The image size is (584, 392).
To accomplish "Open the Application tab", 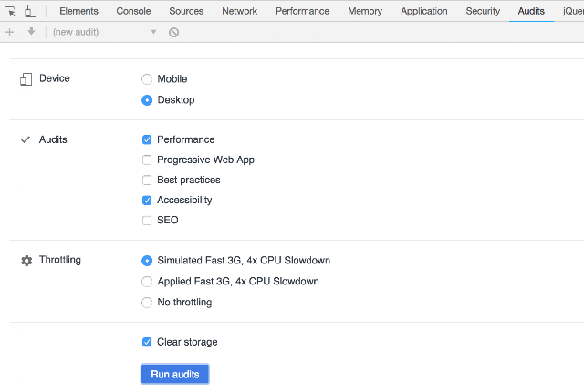I will tap(424, 11).
